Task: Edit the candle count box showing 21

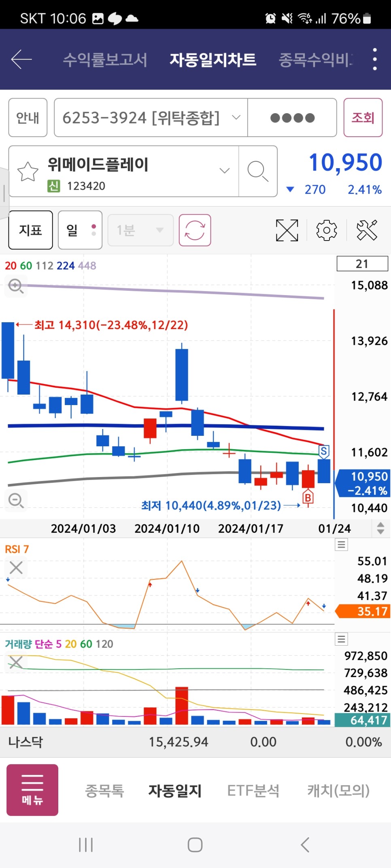Action: [362, 264]
